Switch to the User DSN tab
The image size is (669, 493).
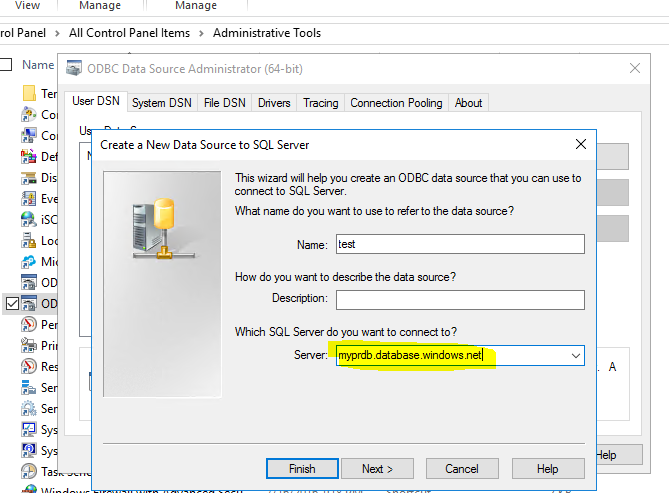pos(96,101)
